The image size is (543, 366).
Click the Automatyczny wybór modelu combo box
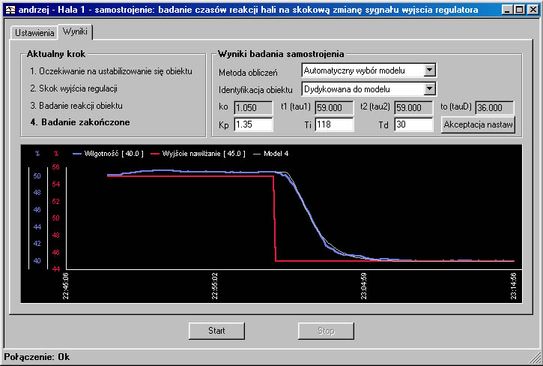[368, 71]
